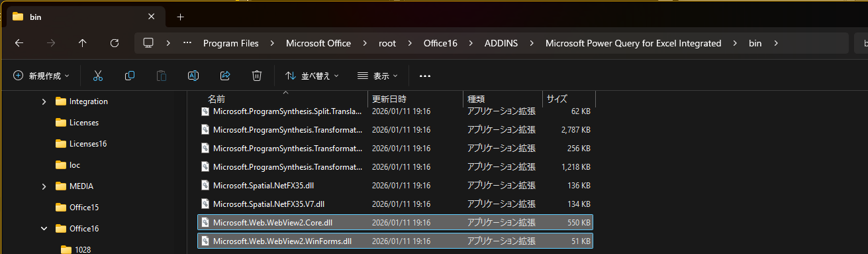
Task: Navigate to root breadcrumb
Action: (387, 43)
